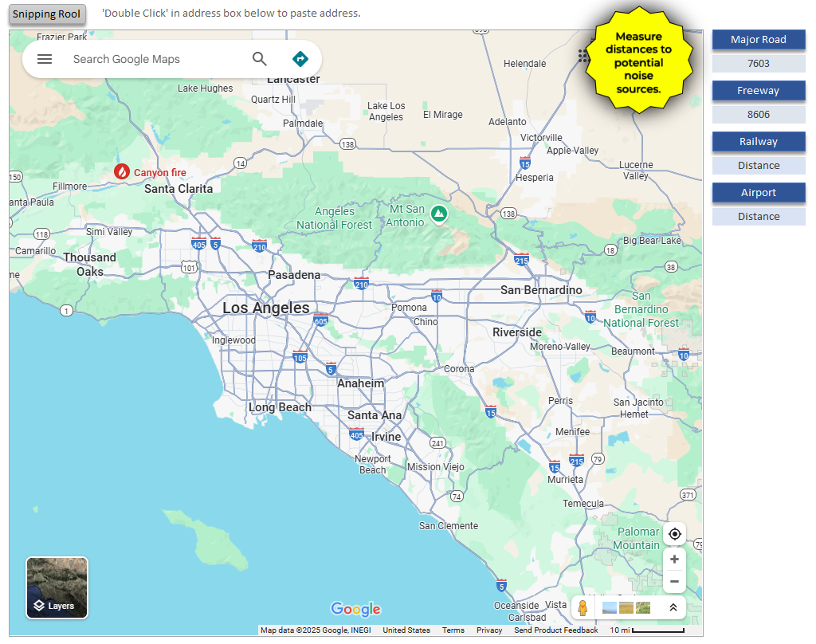Image resolution: width=816 pixels, height=644 pixels.
Task: Click the Riverside city label
Action: pyautogui.click(x=517, y=332)
